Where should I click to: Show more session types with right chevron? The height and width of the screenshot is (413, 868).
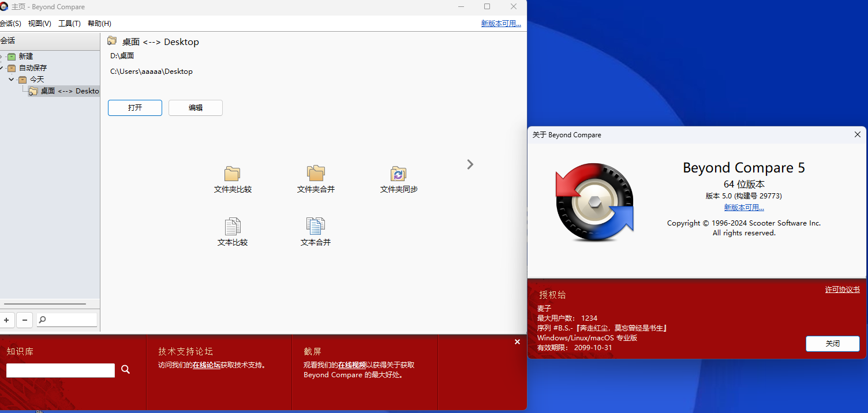pyautogui.click(x=470, y=164)
